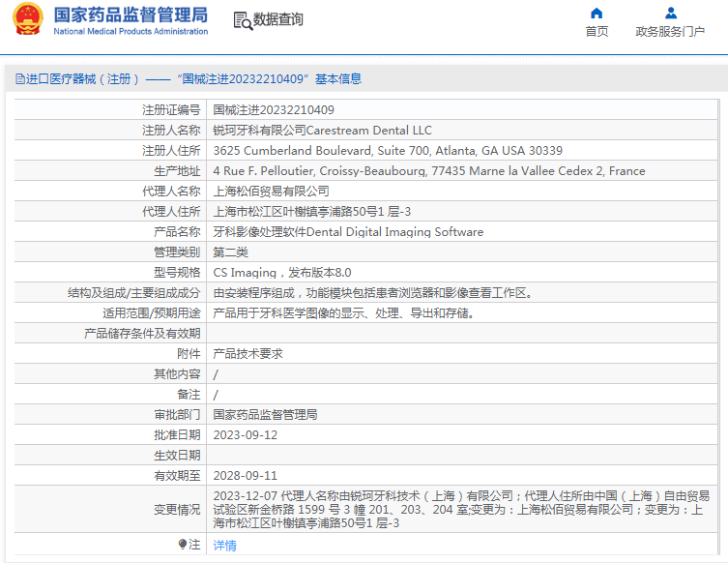Screen dimensions: 728x563
Task: Click the 产品储存条件及有效期 label
Action: pyautogui.click(x=142, y=334)
